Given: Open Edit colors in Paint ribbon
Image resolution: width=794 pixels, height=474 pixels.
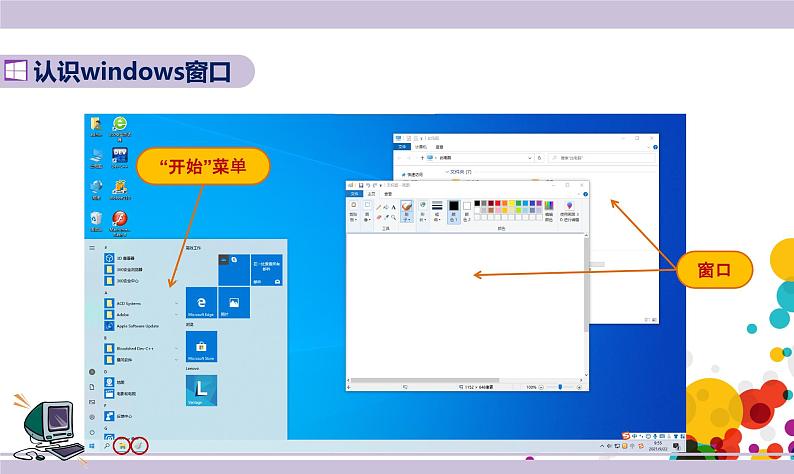Looking at the screenshot, I should [549, 211].
